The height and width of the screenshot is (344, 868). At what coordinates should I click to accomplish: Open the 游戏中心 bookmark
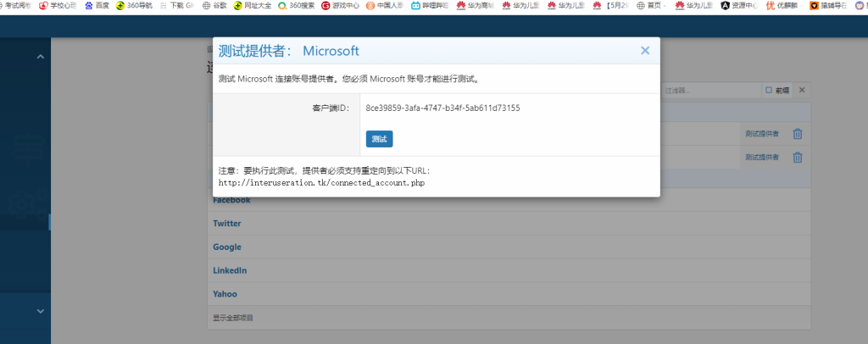pyautogui.click(x=341, y=6)
